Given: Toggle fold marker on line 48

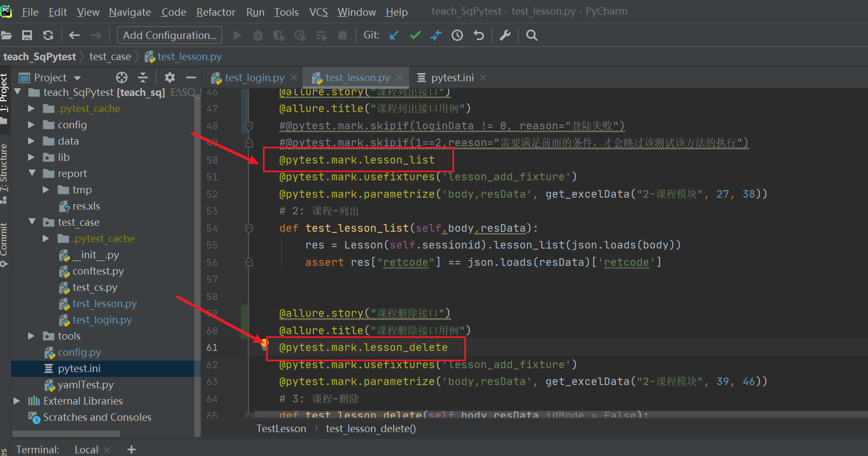Looking at the screenshot, I should (x=249, y=126).
